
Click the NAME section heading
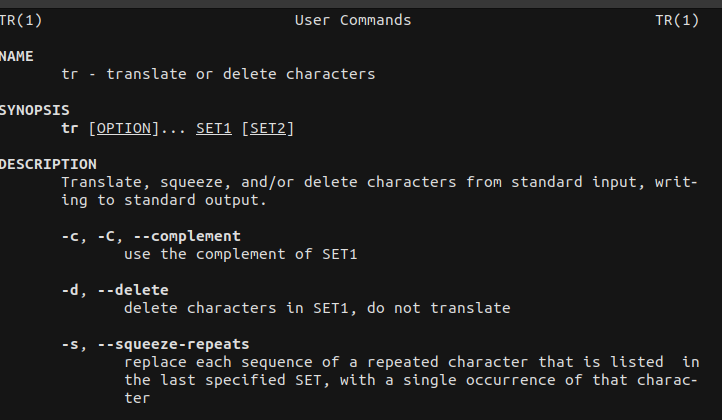[x=17, y=56]
